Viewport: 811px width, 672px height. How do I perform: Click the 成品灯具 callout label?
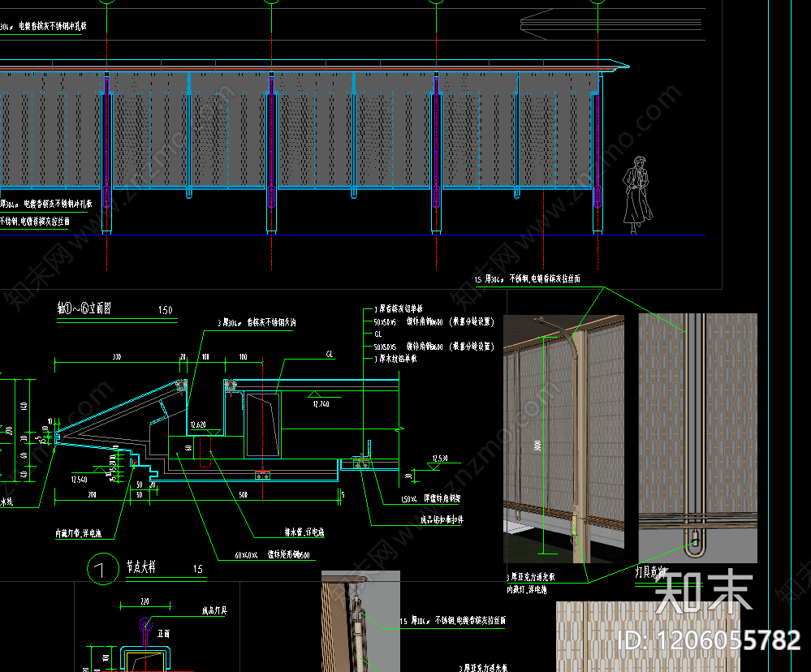[x=214, y=610]
